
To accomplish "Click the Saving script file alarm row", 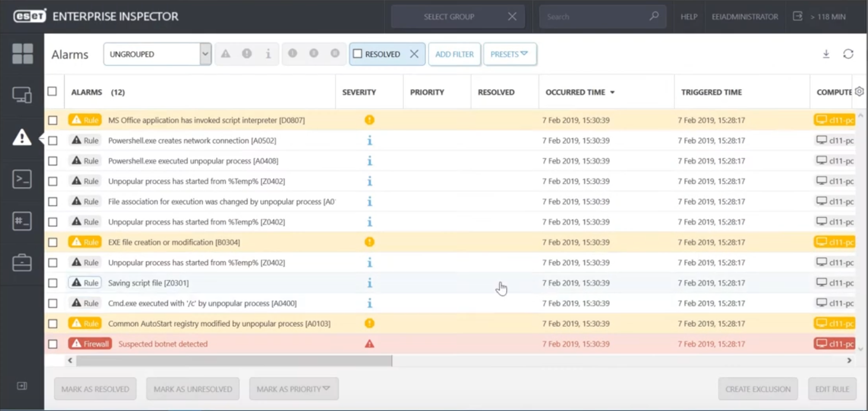I will pos(148,283).
